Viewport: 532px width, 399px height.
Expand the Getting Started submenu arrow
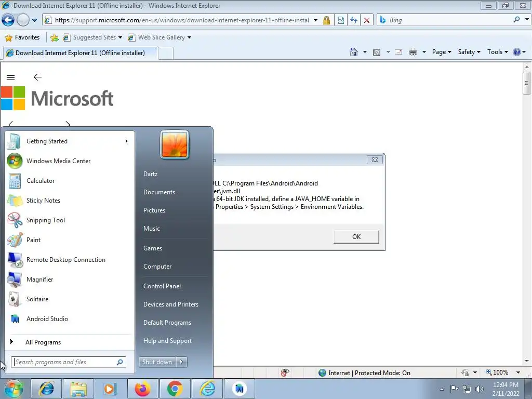[127, 141]
